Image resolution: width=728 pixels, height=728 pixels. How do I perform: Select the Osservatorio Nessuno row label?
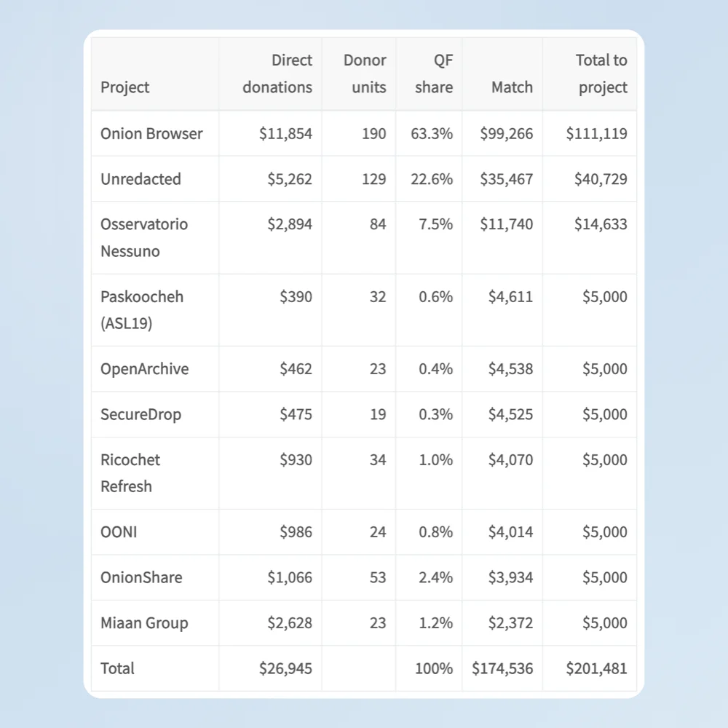click(x=144, y=238)
